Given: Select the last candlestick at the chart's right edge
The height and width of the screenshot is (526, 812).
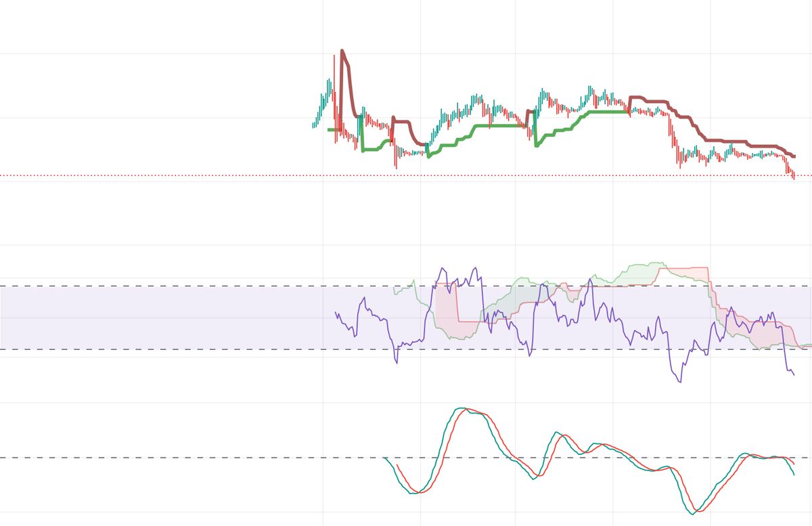Looking at the screenshot, I should tap(793, 176).
